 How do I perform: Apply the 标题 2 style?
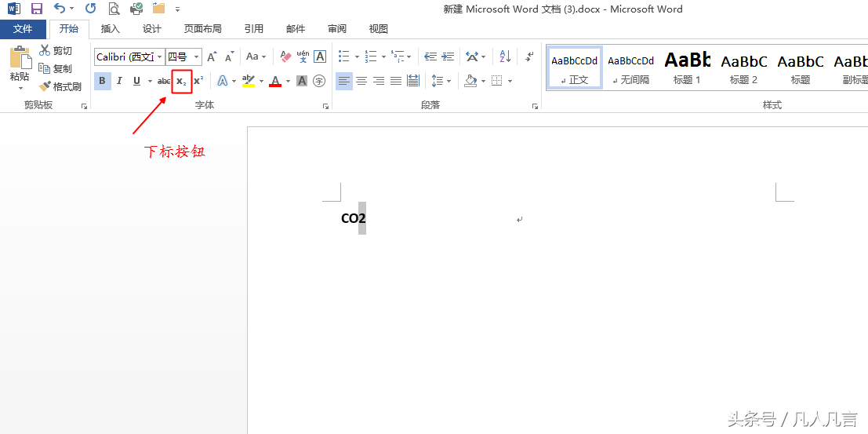click(x=743, y=67)
